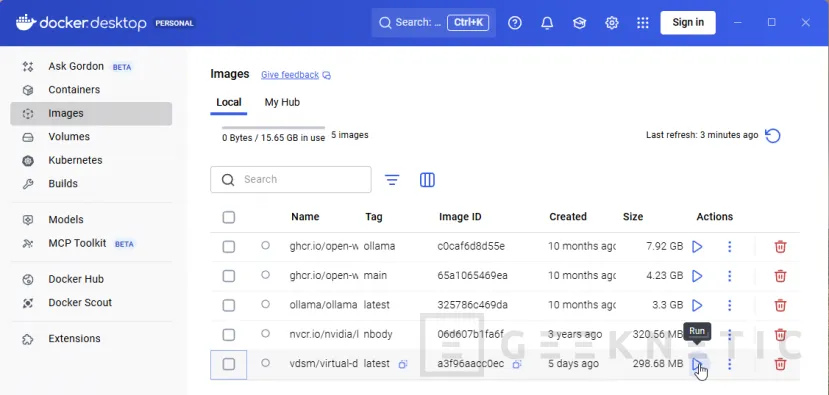Sort by the Size column header
This screenshot has width=829, height=395.
pyautogui.click(x=633, y=217)
